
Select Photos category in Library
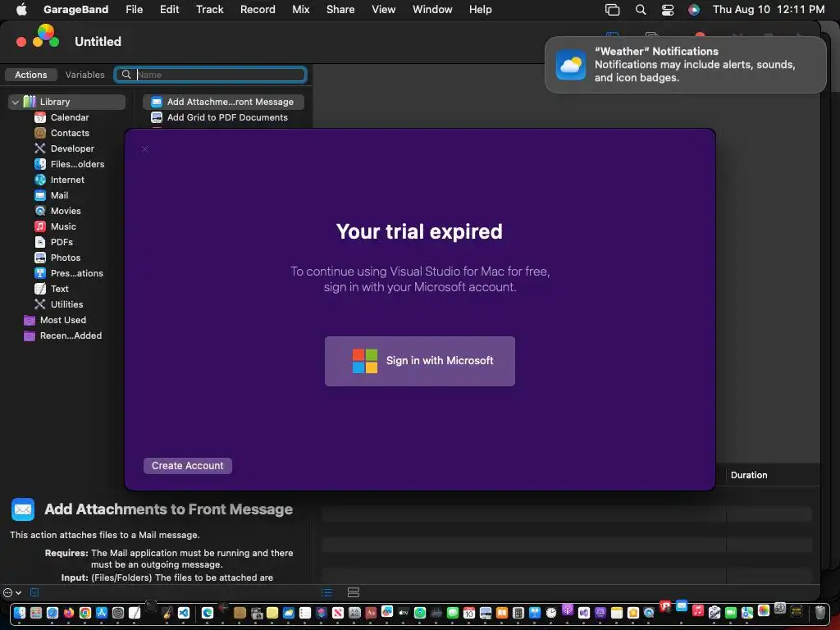coord(66,257)
